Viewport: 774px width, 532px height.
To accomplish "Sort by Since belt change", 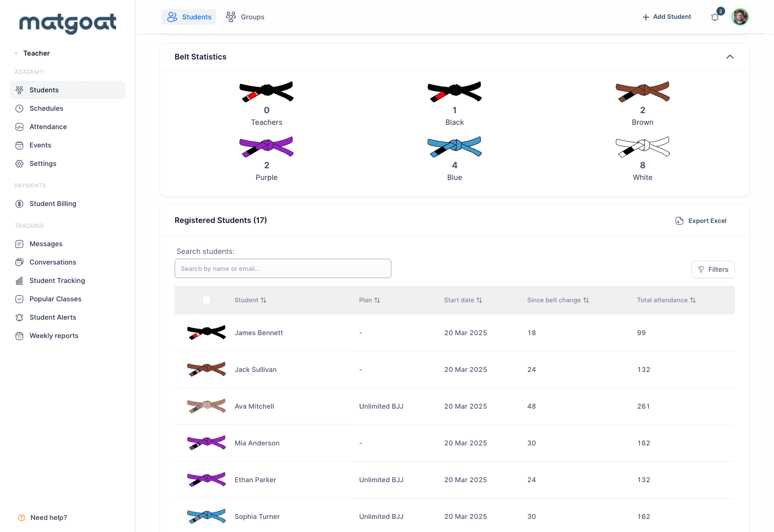I will tap(558, 300).
